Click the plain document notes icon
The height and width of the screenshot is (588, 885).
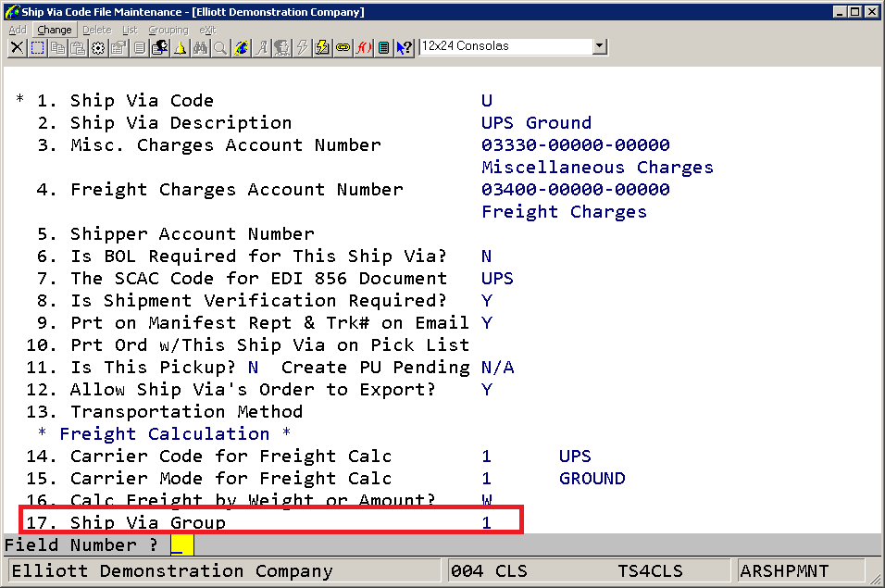pos(140,48)
